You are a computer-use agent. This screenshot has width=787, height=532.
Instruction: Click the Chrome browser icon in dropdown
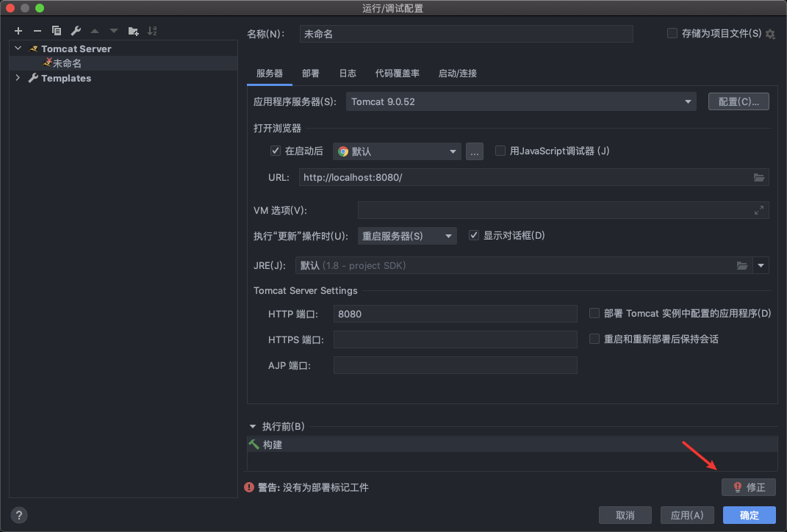[343, 151]
